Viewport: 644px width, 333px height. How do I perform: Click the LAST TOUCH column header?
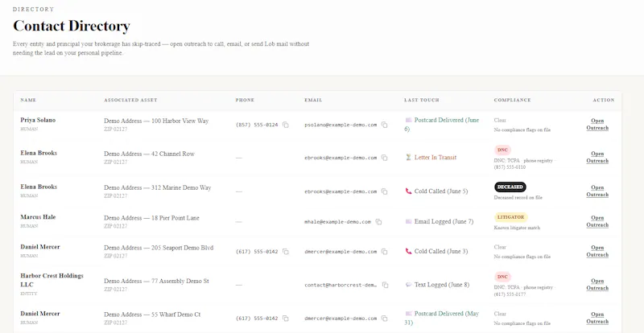421,101
